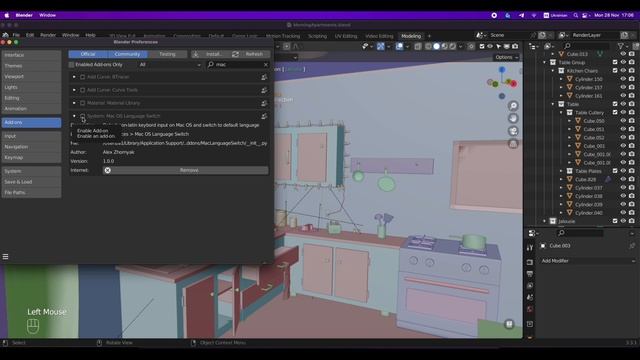This screenshot has height=360, width=640.
Task: Switch to the UV Editing workspace tab
Action: pyautogui.click(x=346, y=36)
